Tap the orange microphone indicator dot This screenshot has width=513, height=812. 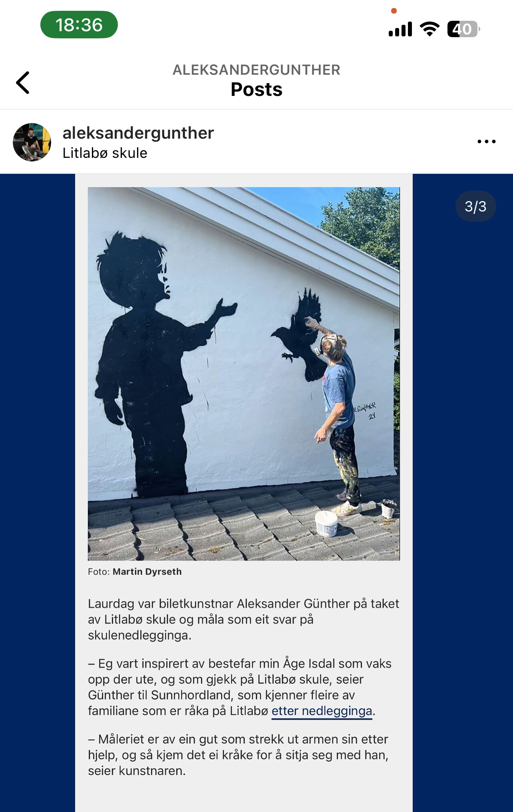394,11
